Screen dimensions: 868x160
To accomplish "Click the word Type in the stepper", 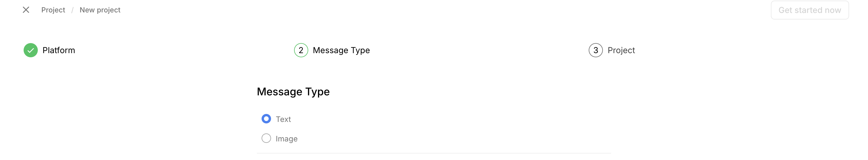I will pyautogui.click(x=360, y=50).
